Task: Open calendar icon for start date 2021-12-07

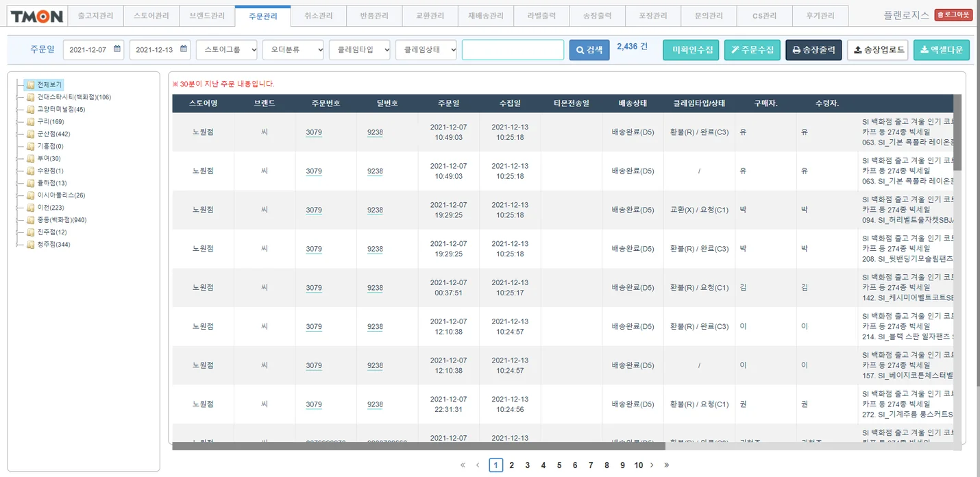Action: [117, 49]
